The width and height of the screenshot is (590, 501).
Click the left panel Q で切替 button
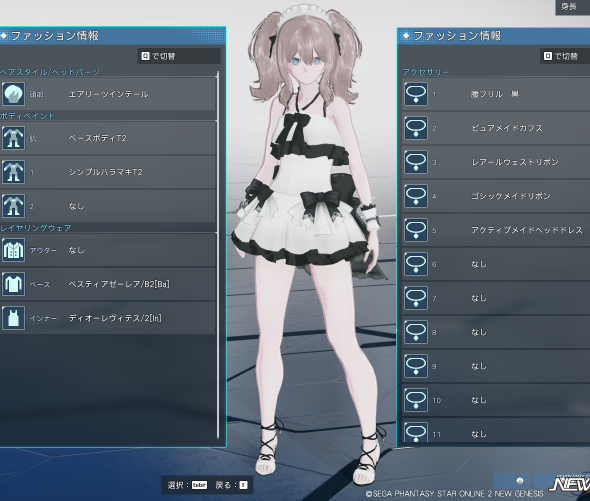tap(179, 56)
